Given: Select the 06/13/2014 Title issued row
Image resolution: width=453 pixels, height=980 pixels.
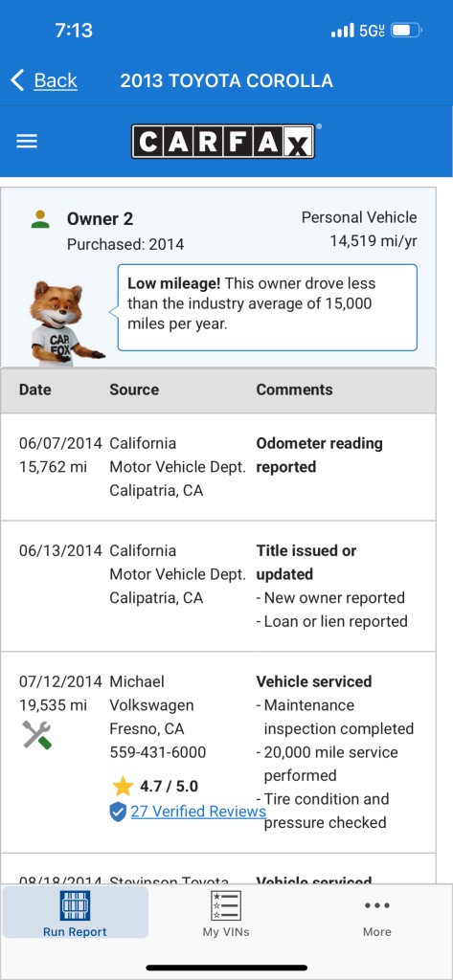Looking at the screenshot, I should (218, 587).
